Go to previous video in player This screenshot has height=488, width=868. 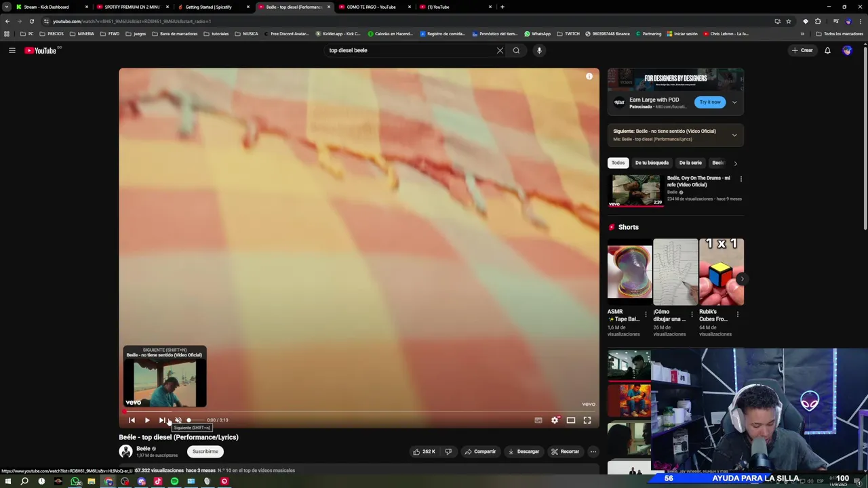[132, 420]
